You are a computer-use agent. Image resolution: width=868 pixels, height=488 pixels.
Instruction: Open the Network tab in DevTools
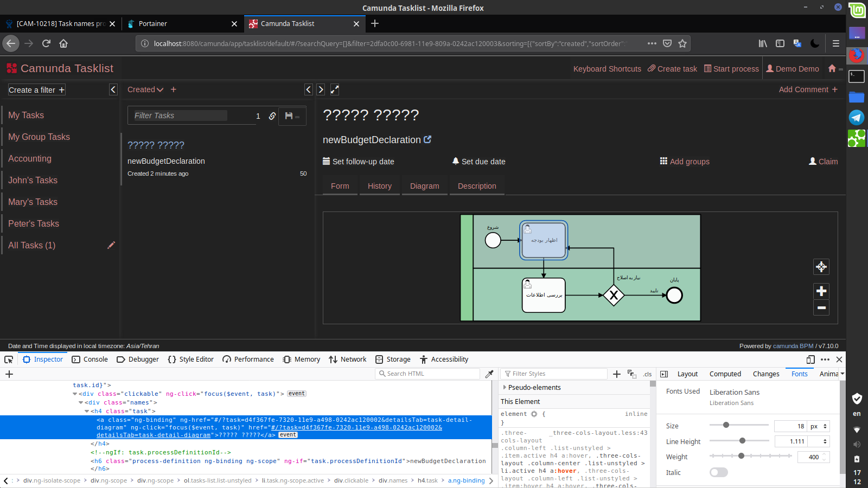pos(348,359)
